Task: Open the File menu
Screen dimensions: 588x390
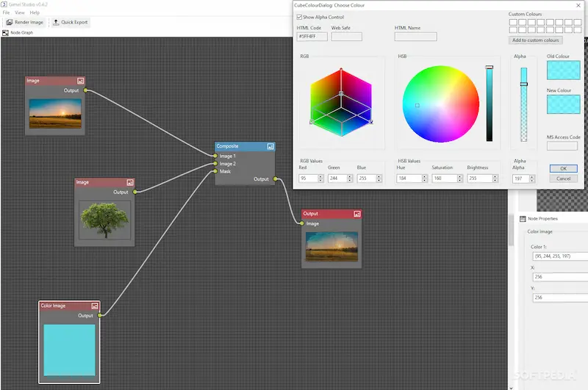Action: pyautogui.click(x=7, y=12)
